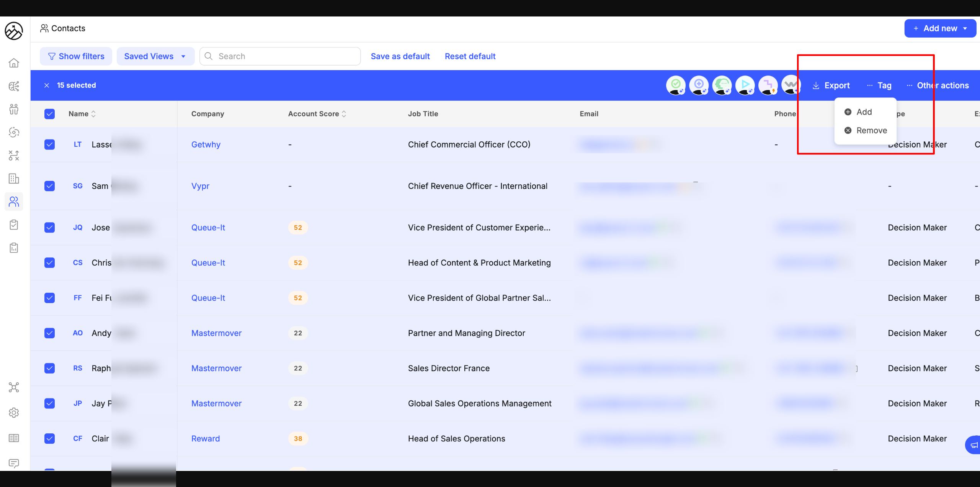The width and height of the screenshot is (980, 487).
Task: Click the Export button
Action: 831,85
